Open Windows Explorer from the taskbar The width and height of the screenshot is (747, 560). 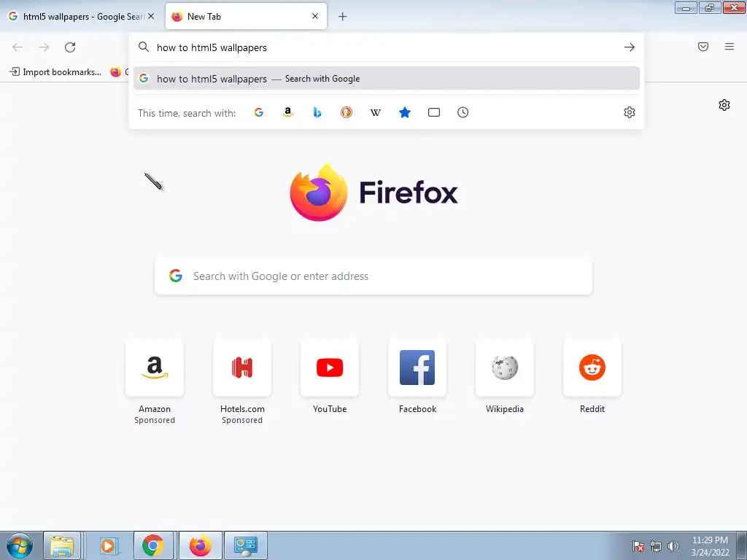coord(63,545)
